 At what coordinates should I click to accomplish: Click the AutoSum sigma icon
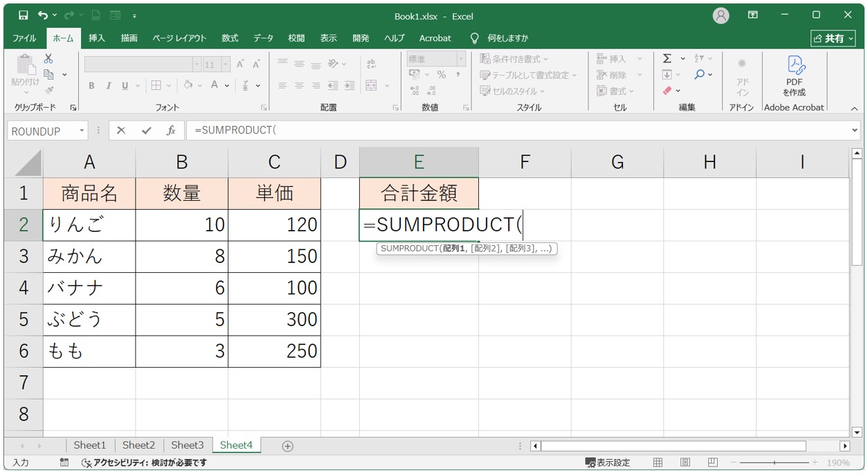pos(667,59)
